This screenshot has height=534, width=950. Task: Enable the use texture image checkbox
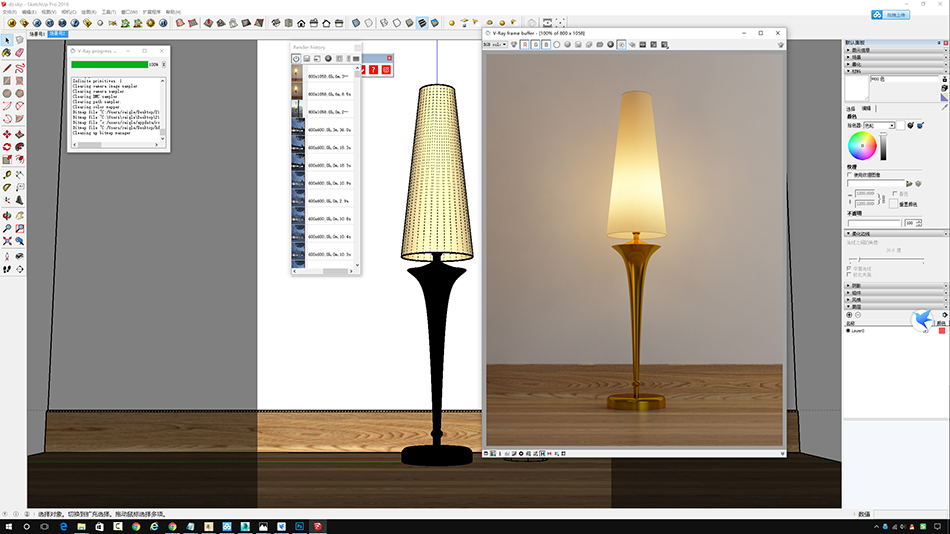click(x=850, y=174)
